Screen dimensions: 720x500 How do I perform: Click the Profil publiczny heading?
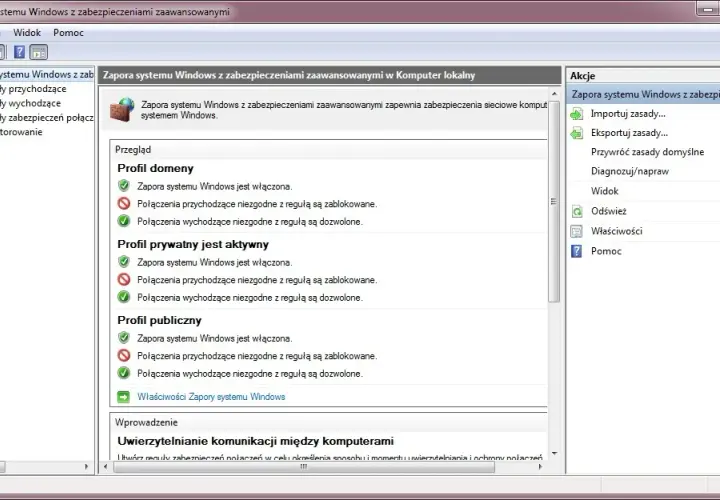159,320
